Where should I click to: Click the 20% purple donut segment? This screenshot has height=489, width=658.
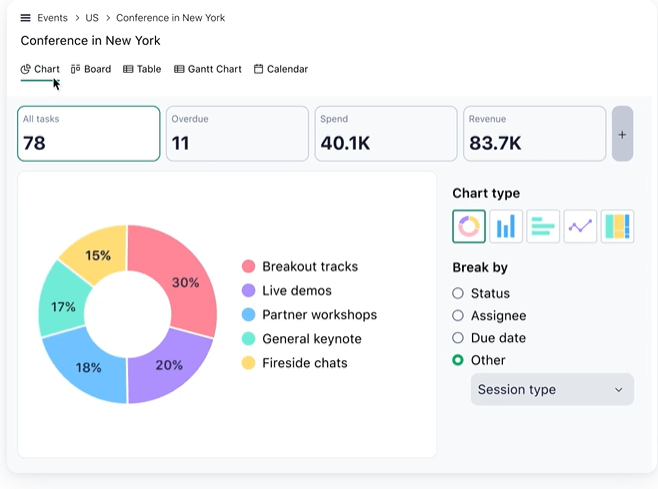tap(169, 365)
